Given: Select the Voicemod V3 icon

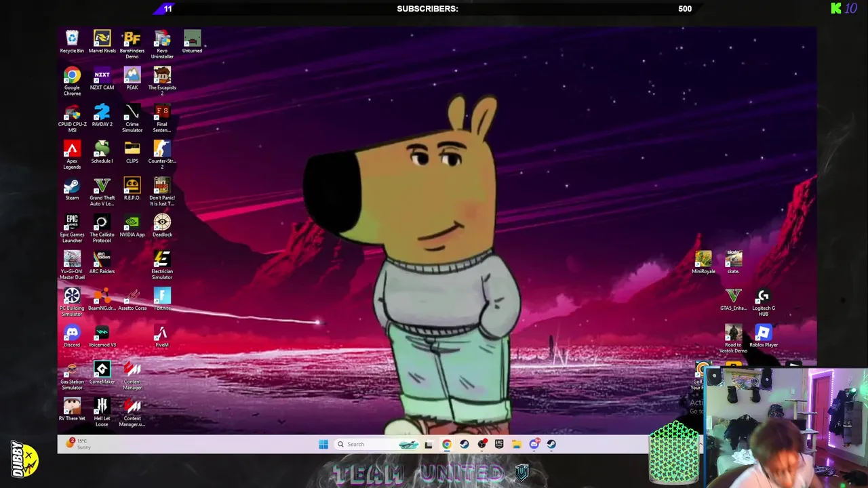Looking at the screenshot, I should [102, 335].
